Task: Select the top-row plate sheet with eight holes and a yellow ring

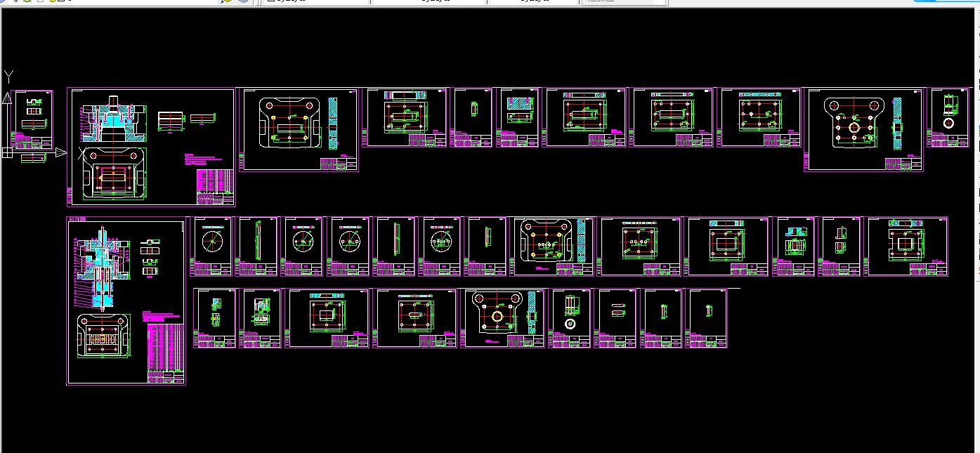Action: coord(864,130)
